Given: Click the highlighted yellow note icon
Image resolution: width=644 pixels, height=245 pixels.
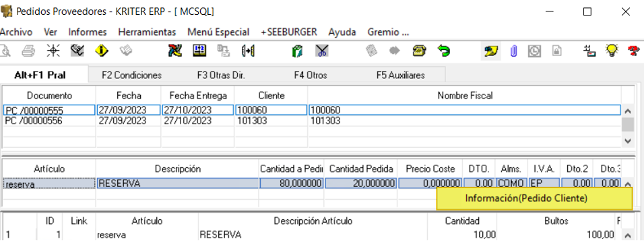Looking at the screenshot, I should (491, 51).
